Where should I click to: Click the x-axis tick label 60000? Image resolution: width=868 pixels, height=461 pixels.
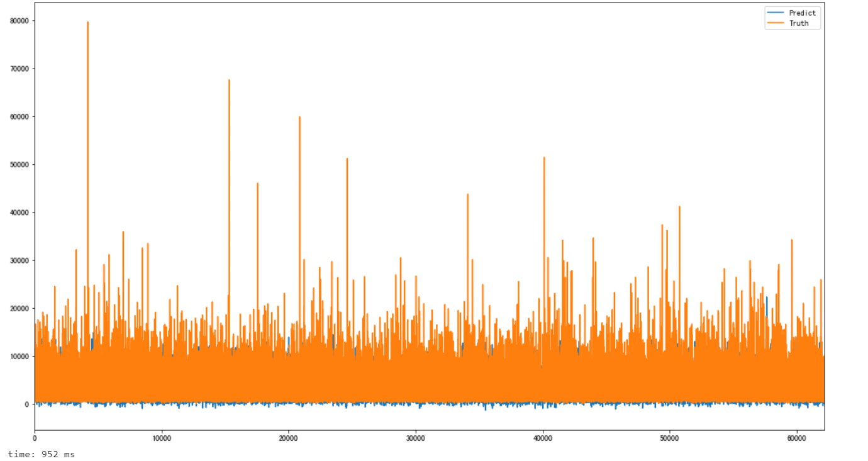(797, 438)
